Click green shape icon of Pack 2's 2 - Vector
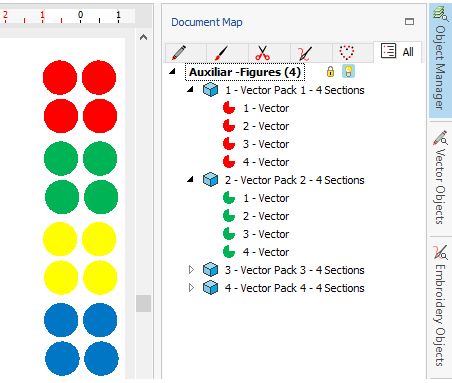Viewport: 452px width, 383px height. point(229,216)
